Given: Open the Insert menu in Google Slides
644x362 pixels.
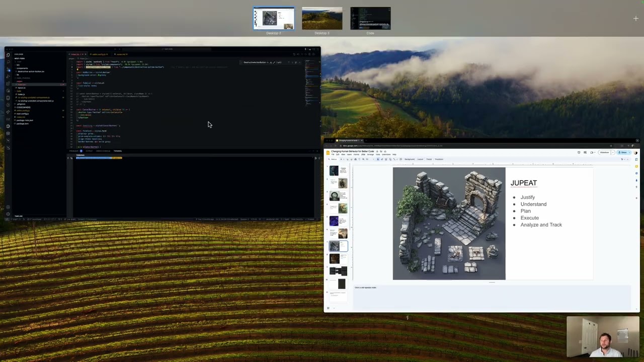Looking at the screenshot, I should point(349,154).
